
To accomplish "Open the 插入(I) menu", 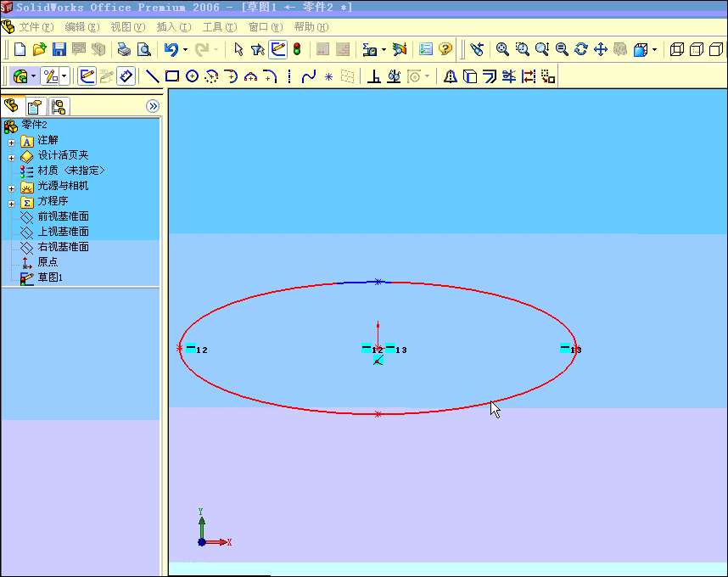I will coord(174,27).
